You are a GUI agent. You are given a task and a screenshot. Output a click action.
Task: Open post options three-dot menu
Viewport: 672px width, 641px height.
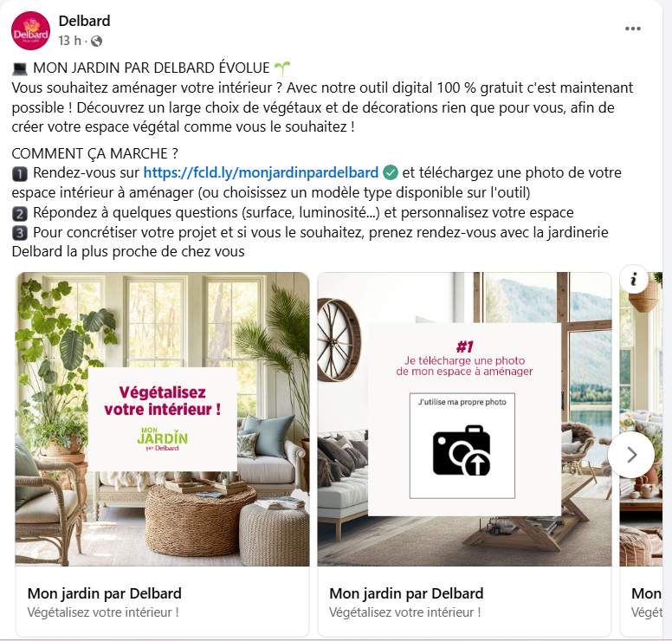(632, 29)
